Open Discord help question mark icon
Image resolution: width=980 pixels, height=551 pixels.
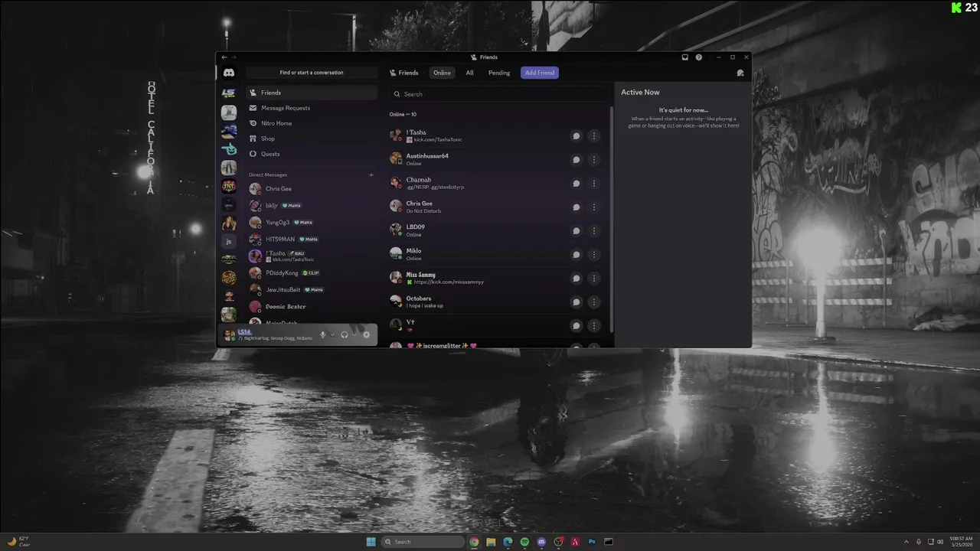[x=699, y=57]
